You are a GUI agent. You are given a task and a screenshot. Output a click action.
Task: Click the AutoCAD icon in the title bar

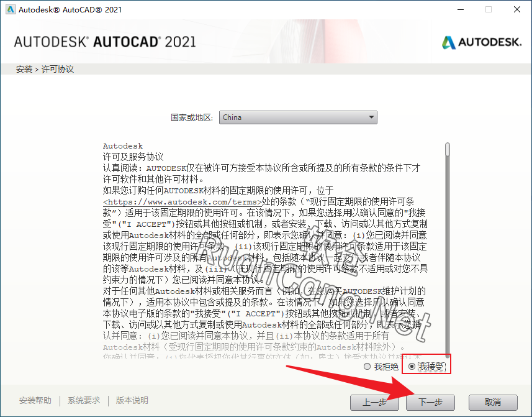coord(9,9)
